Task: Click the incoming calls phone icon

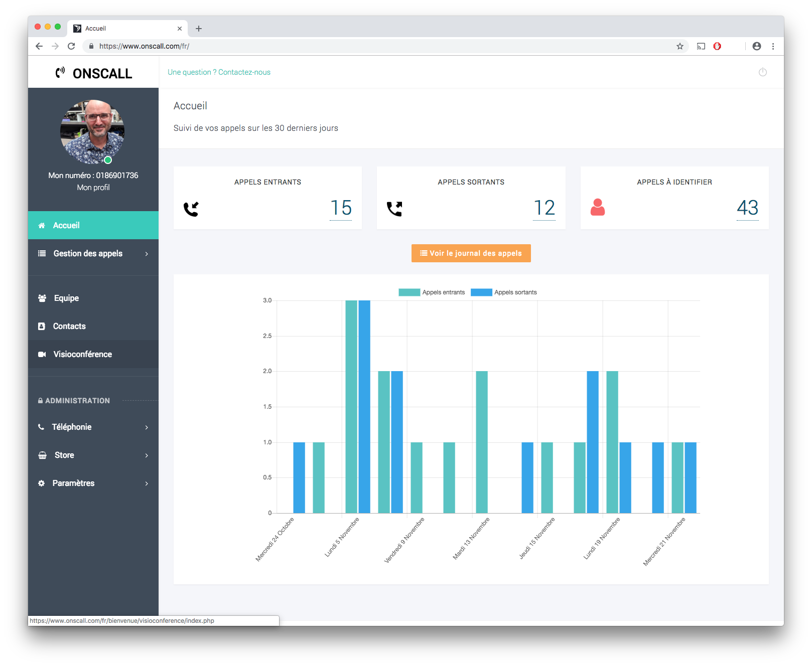Action: point(191,209)
